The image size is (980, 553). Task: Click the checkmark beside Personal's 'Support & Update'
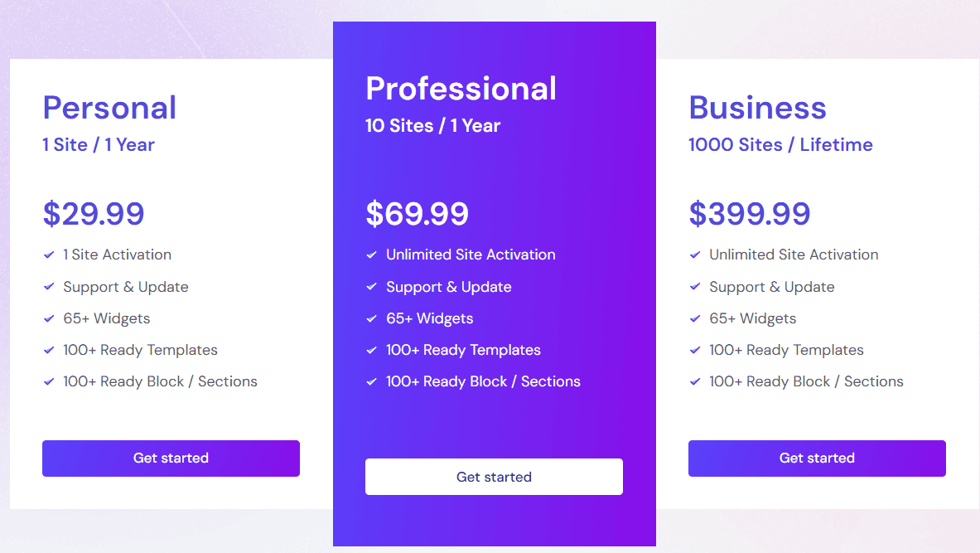click(50, 287)
